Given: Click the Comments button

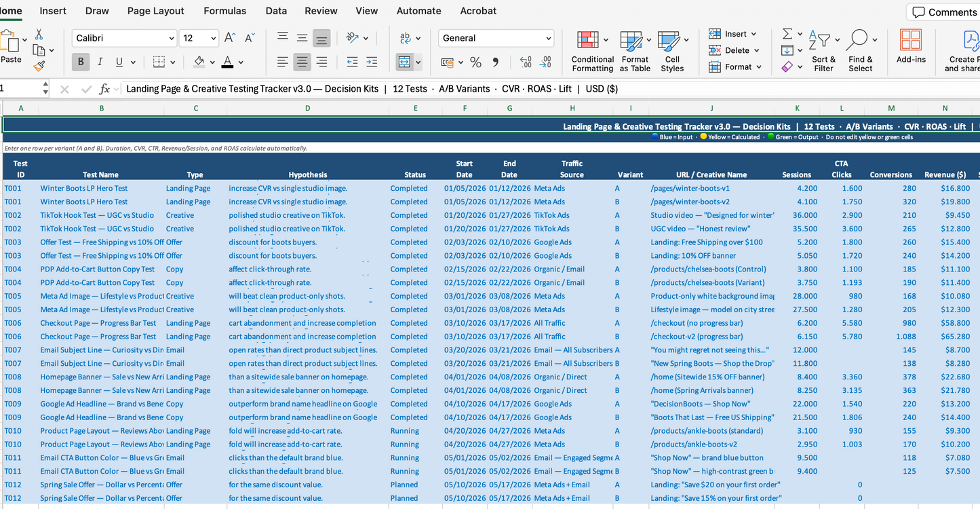Looking at the screenshot, I should click(943, 12).
